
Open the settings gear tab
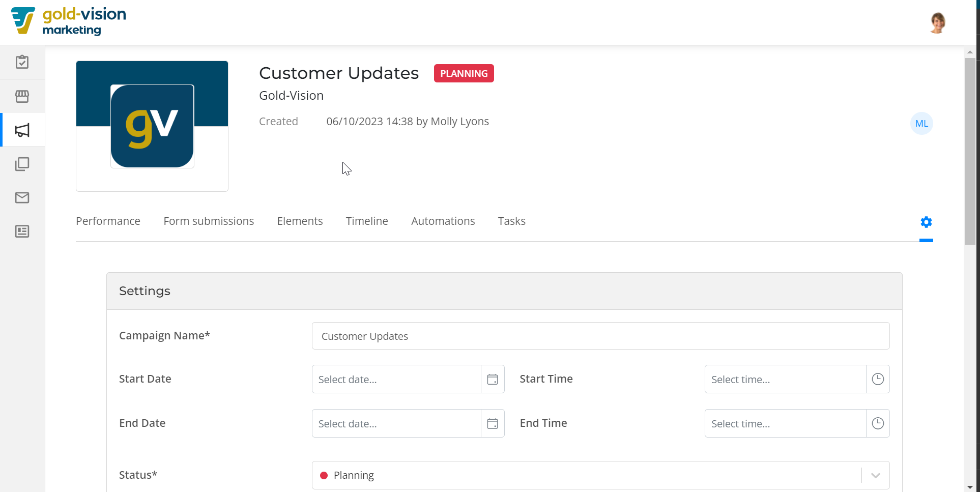click(x=926, y=222)
